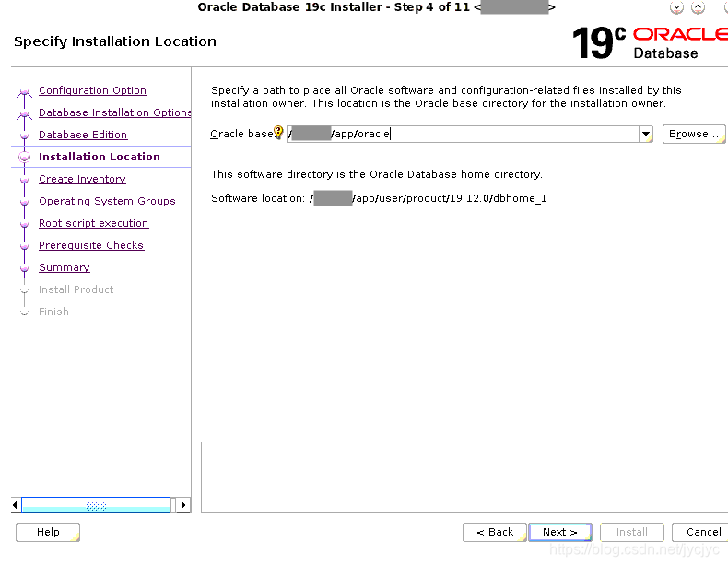Click the horizontal scrollbar thumb in steps panel
Viewport: 728px width, 566px height.
point(96,505)
